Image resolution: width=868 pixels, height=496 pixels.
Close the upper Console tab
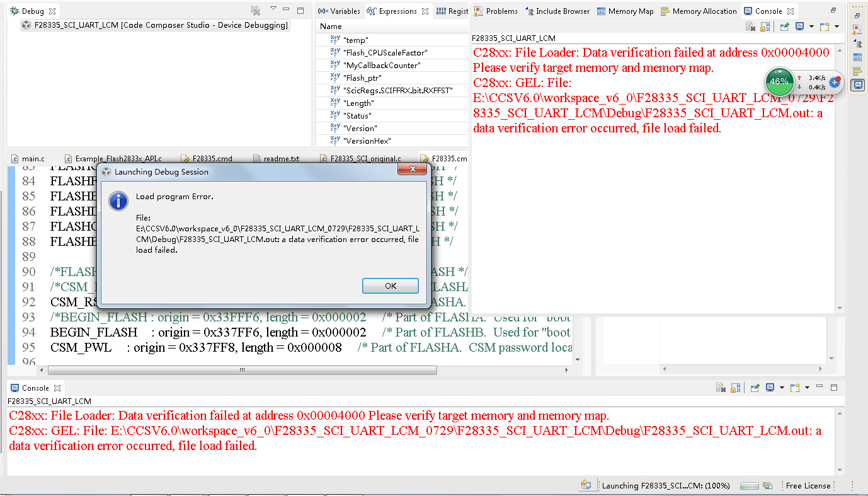(790, 11)
